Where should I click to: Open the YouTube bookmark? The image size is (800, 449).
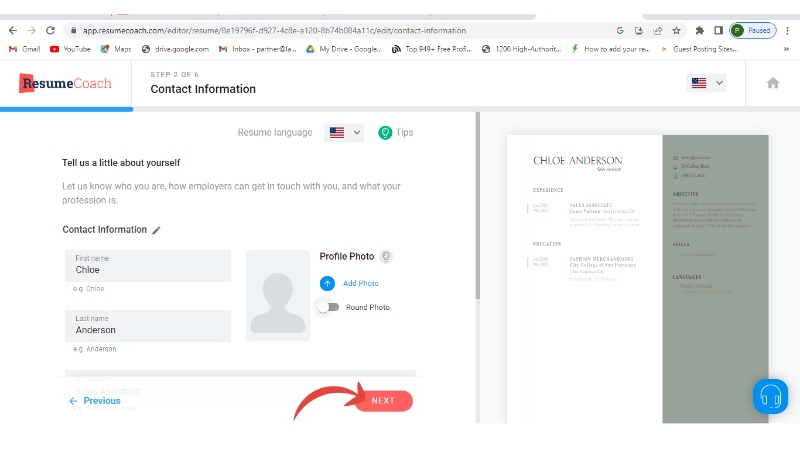coord(70,48)
